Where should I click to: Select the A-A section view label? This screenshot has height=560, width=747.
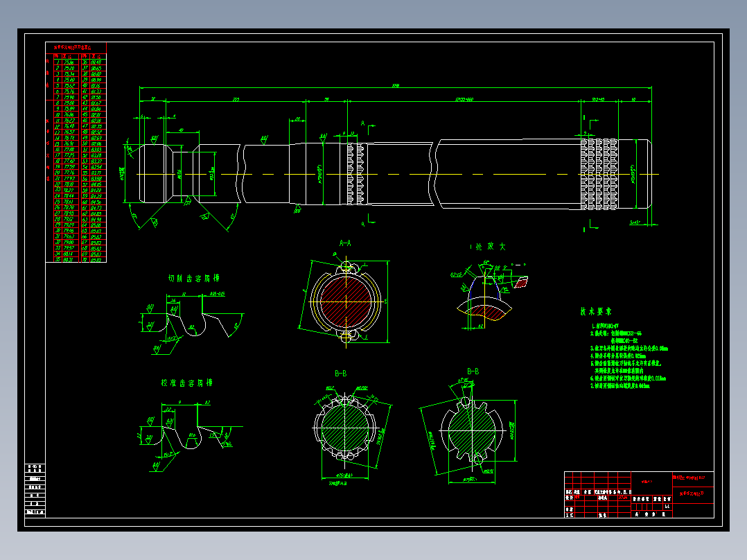click(x=345, y=243)
